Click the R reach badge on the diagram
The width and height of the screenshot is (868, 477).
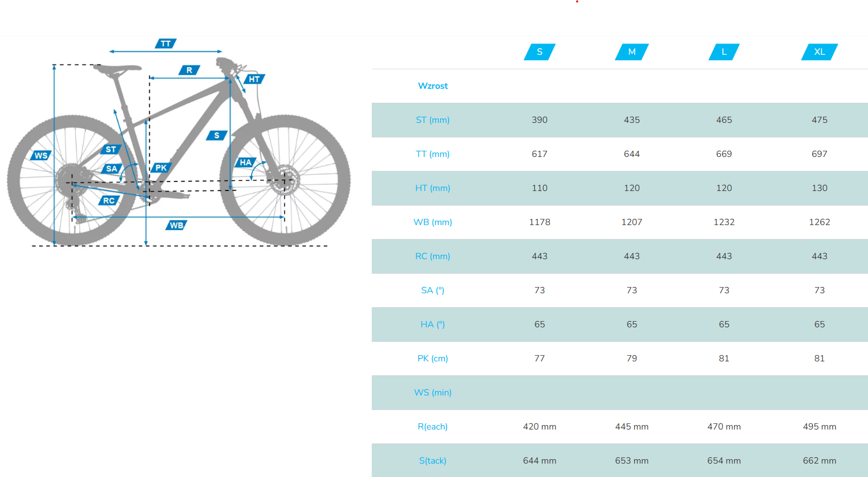click(189, 70)
